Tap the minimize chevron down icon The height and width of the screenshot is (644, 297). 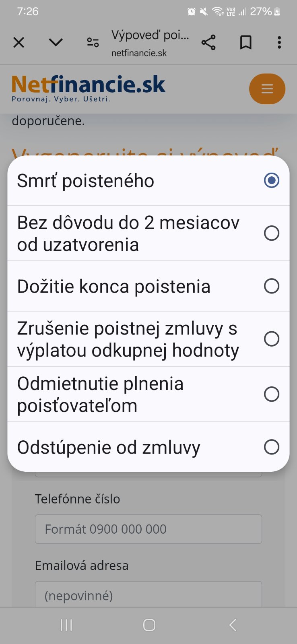click(x=56, y=42)
